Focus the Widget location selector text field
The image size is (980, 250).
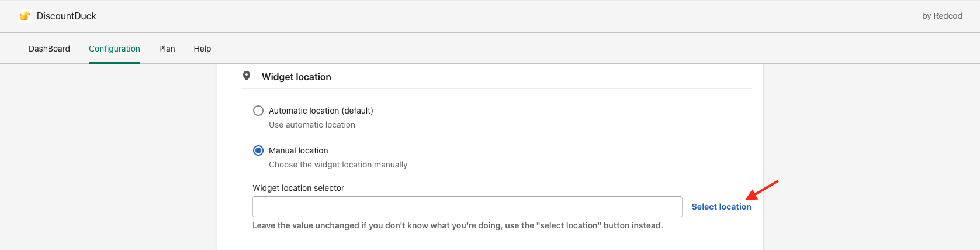(467, 207)
